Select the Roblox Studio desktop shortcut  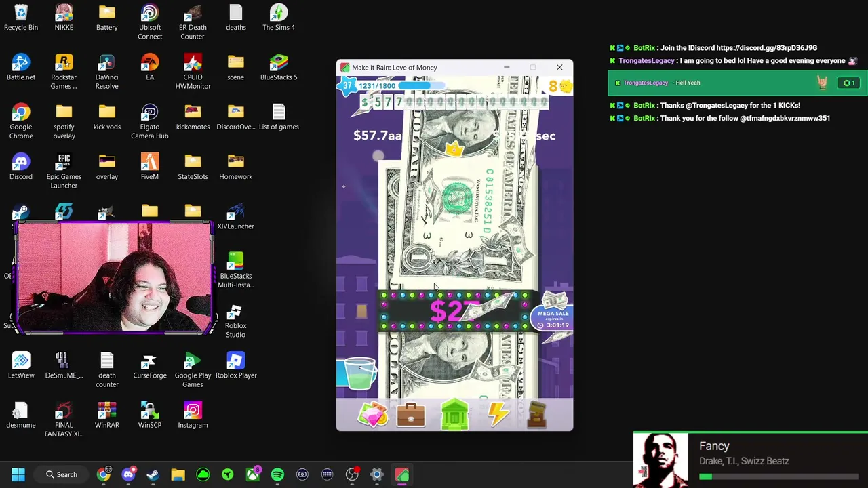click(235, 321)
